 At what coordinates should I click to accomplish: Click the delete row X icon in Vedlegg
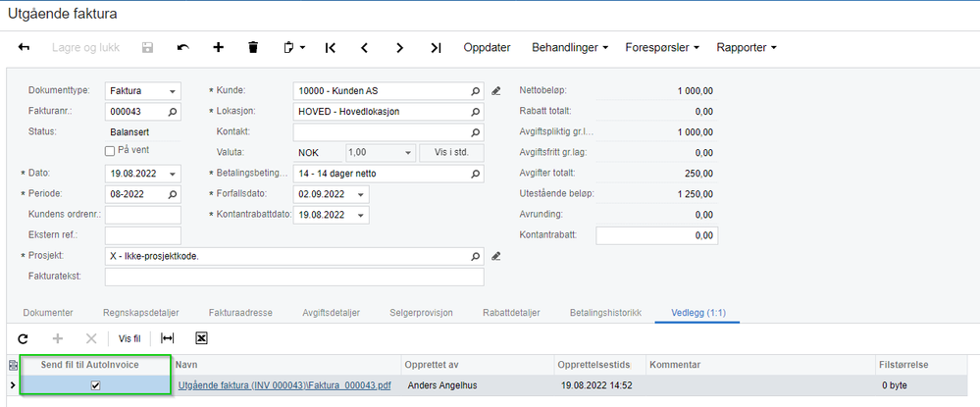click(x=91, y=339)
